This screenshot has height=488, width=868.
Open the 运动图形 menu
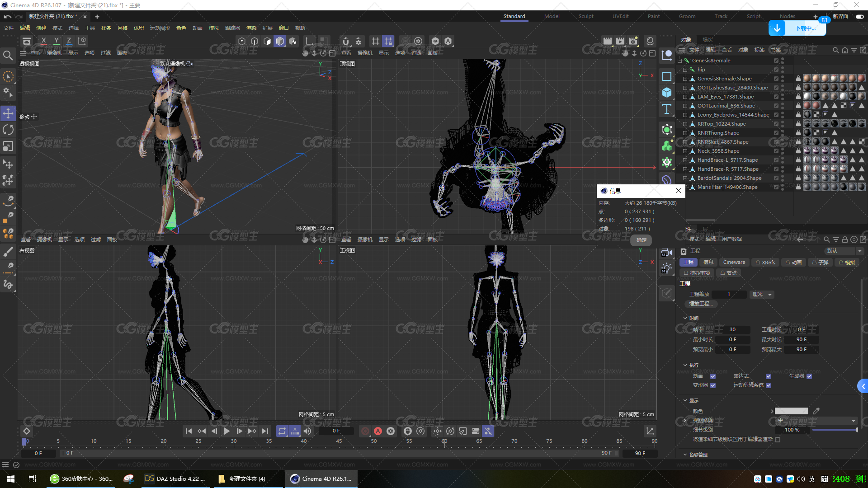tap(160, 28)
